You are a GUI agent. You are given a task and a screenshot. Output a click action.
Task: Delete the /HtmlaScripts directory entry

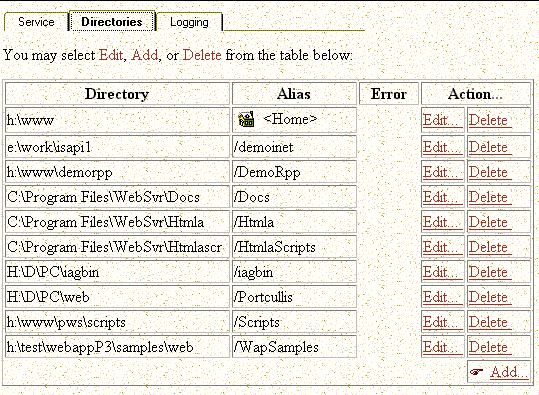point(490,247)
